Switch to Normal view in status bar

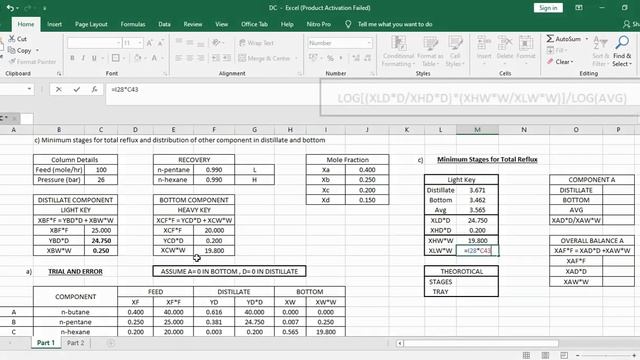tap(527, 356)
